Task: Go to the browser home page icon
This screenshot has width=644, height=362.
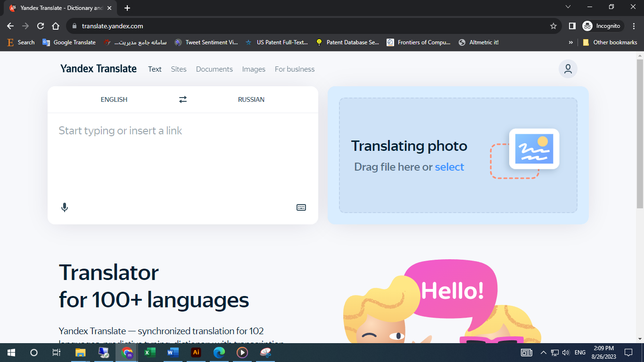Action: [56, 26]
